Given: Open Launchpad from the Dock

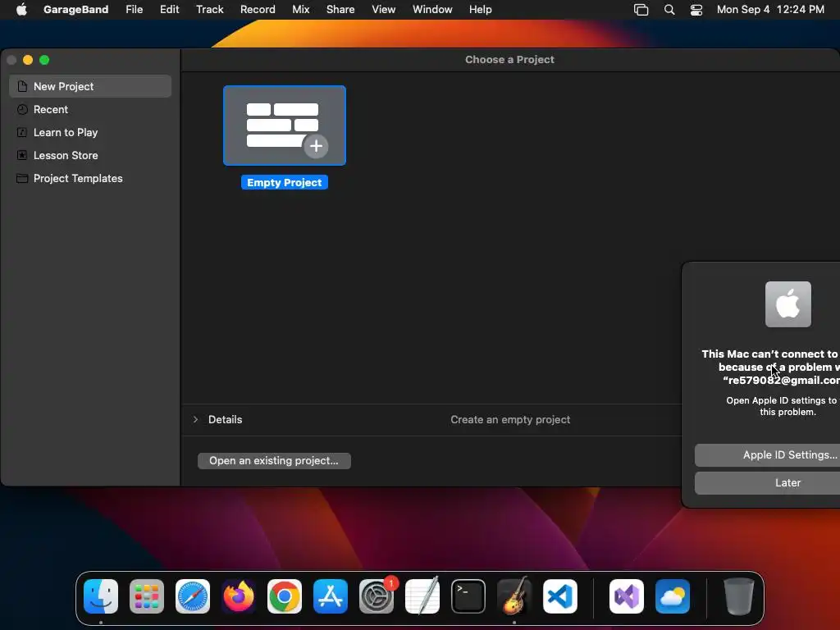Looking at the screenshot, I should (x=147, y=596).
